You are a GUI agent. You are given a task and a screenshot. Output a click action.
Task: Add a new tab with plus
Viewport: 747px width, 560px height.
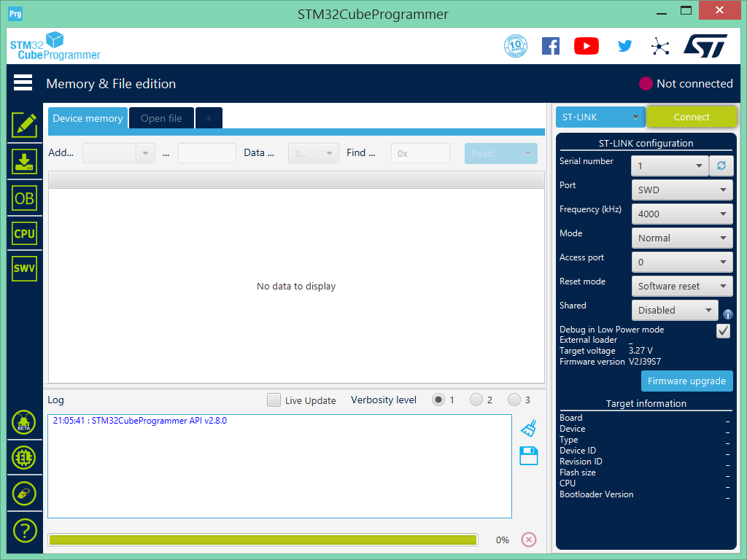[x=209, y=118]
